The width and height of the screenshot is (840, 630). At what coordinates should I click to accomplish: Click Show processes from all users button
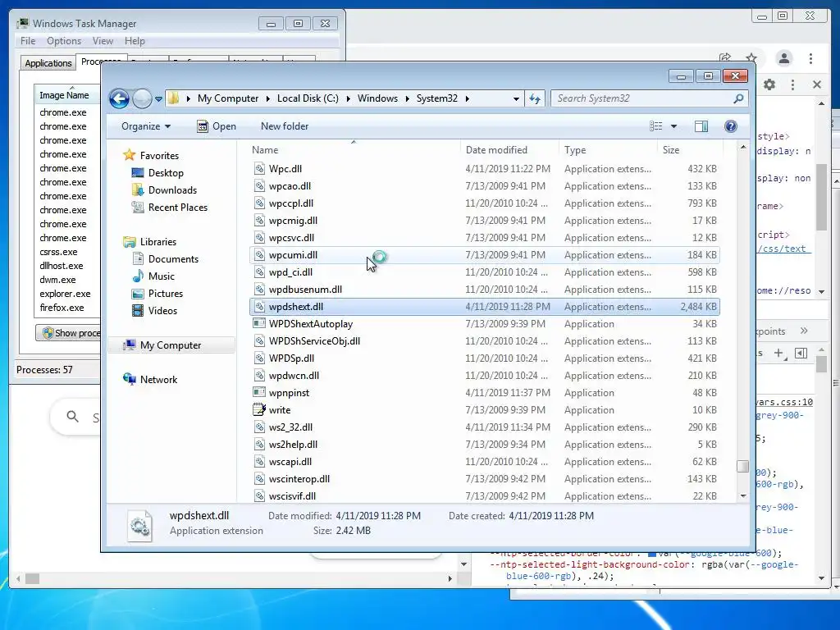click(x=68, y=333)
